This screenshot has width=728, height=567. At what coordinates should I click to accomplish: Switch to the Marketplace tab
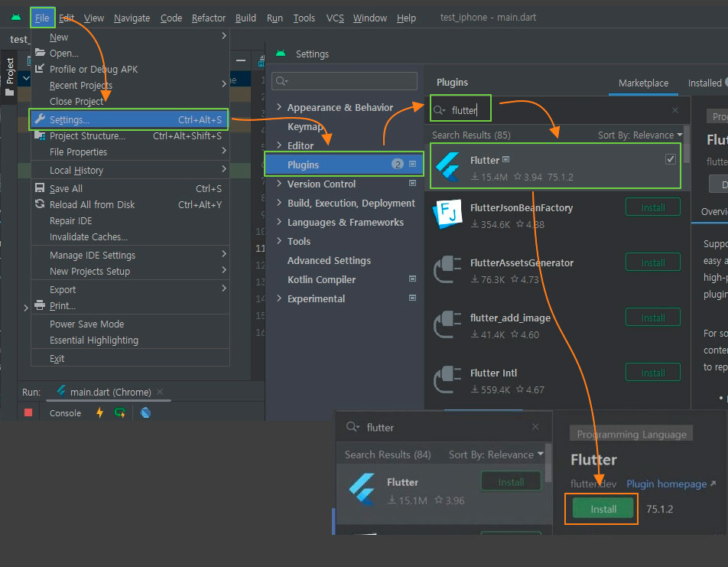(643, 83)
